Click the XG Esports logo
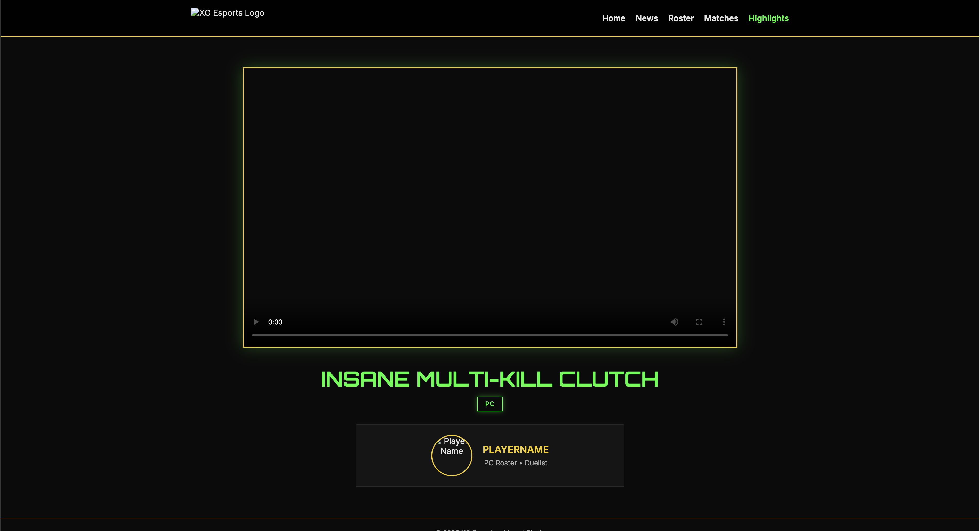 pos(227,13)
